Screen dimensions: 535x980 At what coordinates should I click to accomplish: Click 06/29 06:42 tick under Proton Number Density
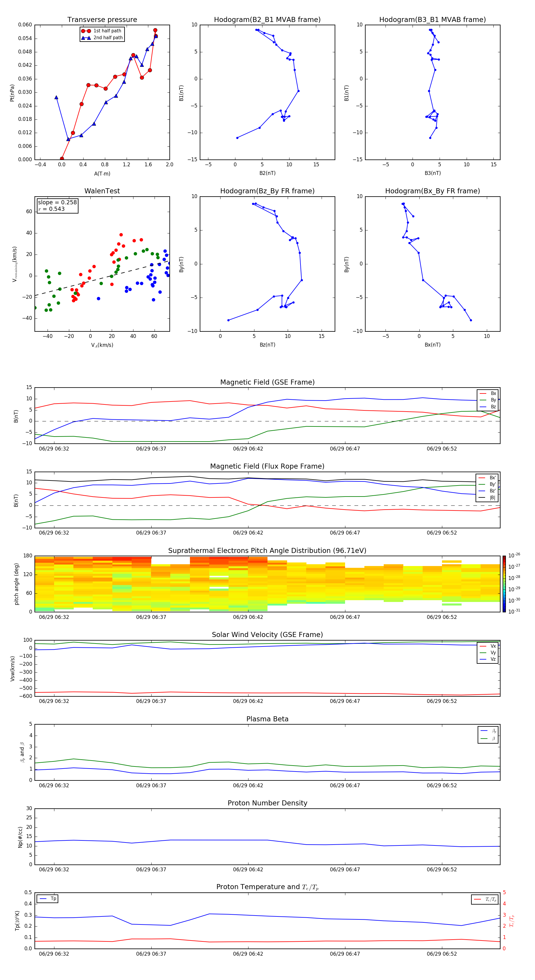(248, 870)
